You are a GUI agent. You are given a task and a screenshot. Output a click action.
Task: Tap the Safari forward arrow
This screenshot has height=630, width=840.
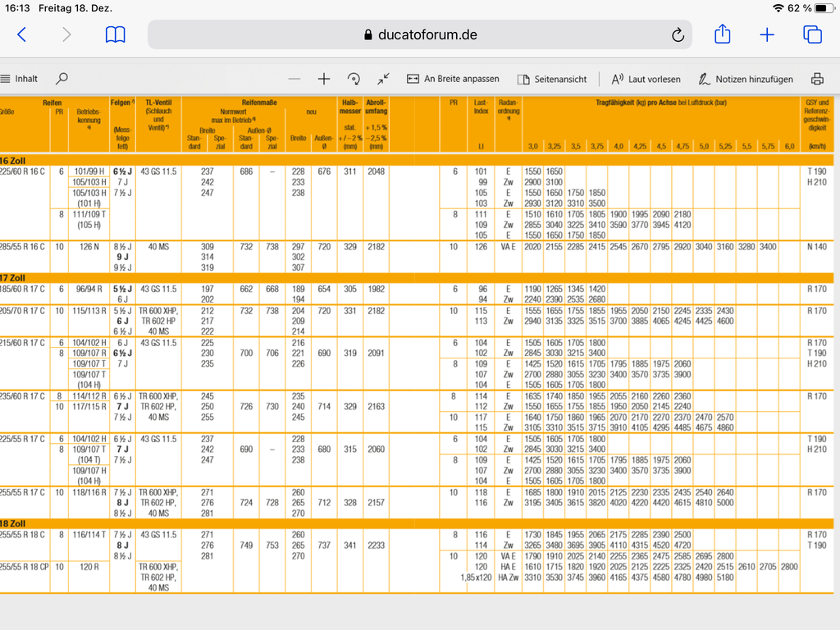(x=66, y=34)
